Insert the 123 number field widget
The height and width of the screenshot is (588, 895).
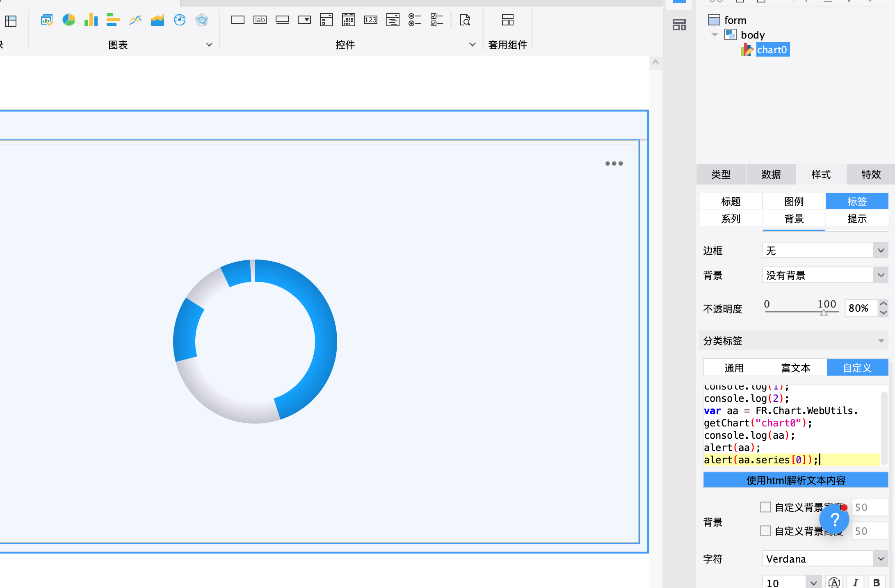pos(371,20)
